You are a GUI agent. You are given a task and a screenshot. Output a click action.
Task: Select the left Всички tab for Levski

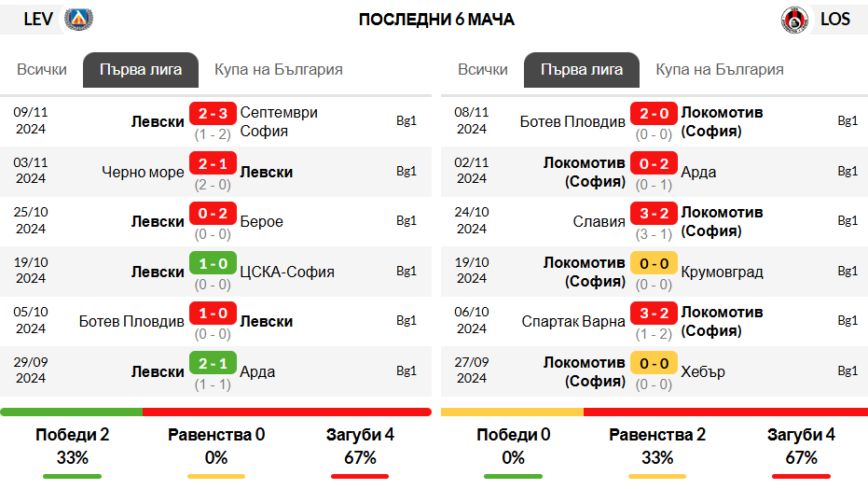click(x=42, y=70)
